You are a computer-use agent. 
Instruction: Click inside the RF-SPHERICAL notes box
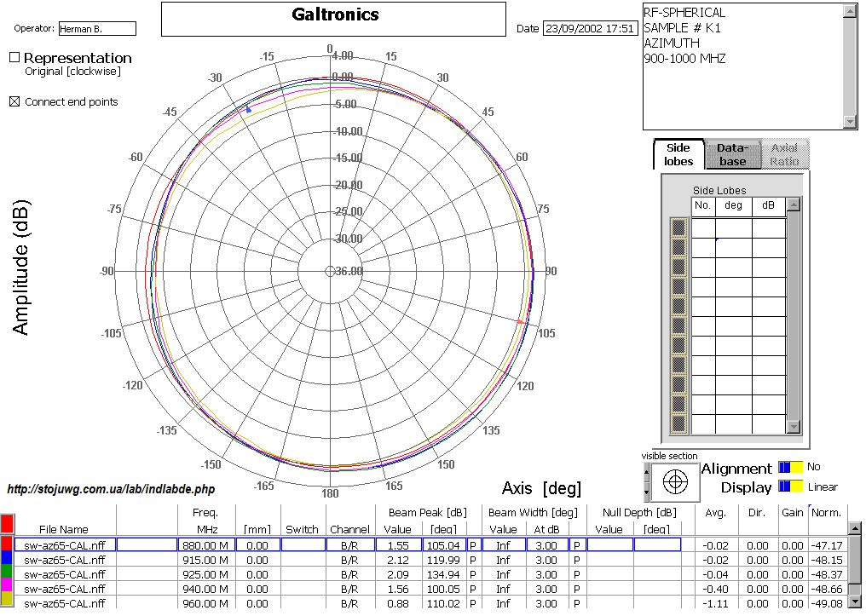click(x=743, y=66)
